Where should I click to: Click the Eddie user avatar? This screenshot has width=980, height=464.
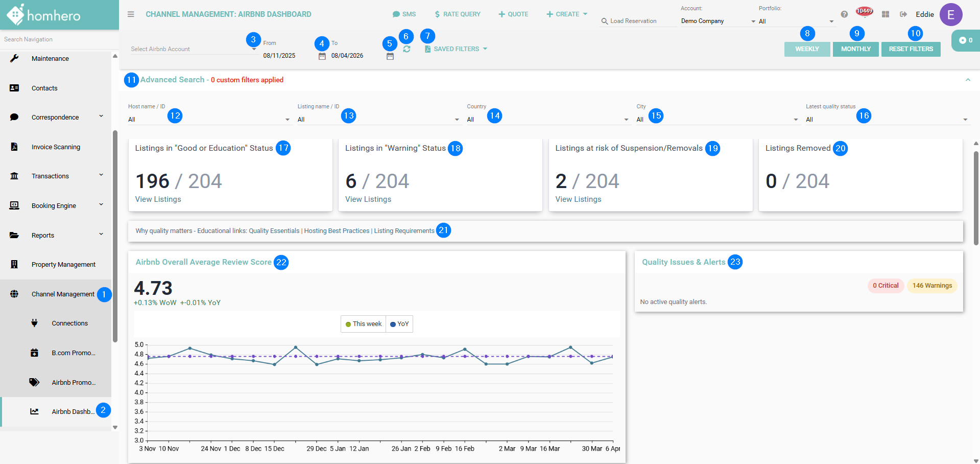[951, 14]
